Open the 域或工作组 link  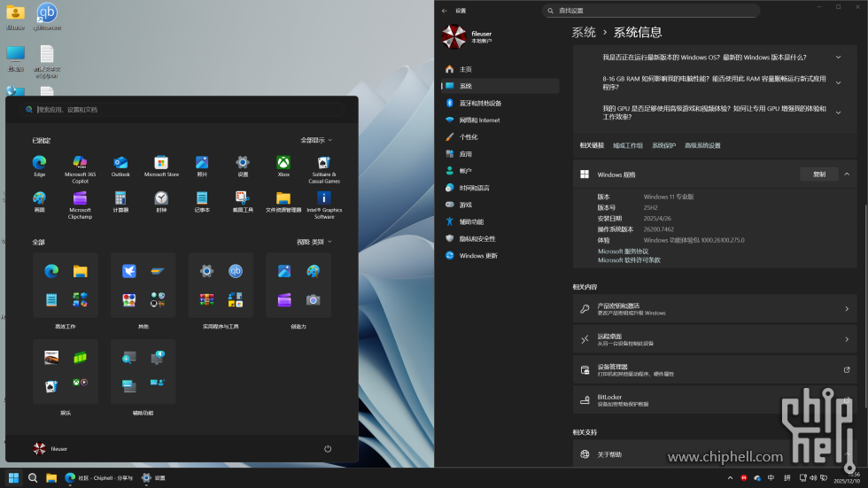(628, 145)
